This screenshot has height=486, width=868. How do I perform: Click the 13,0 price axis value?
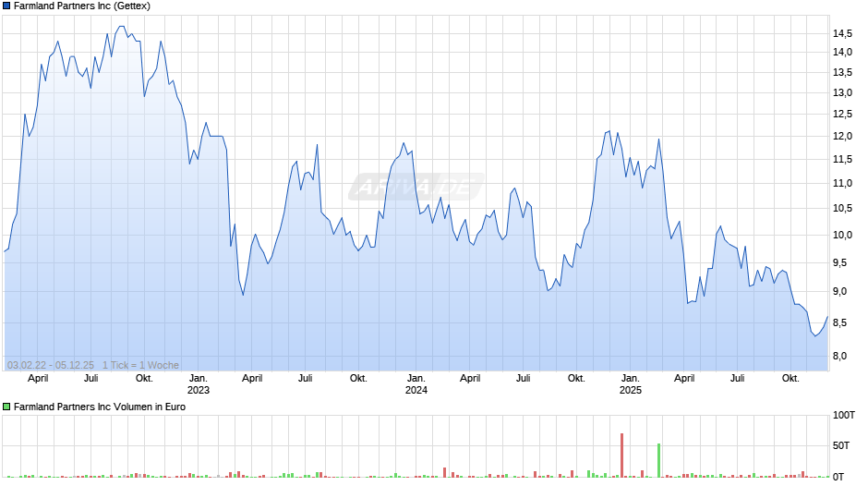point(842,92)
